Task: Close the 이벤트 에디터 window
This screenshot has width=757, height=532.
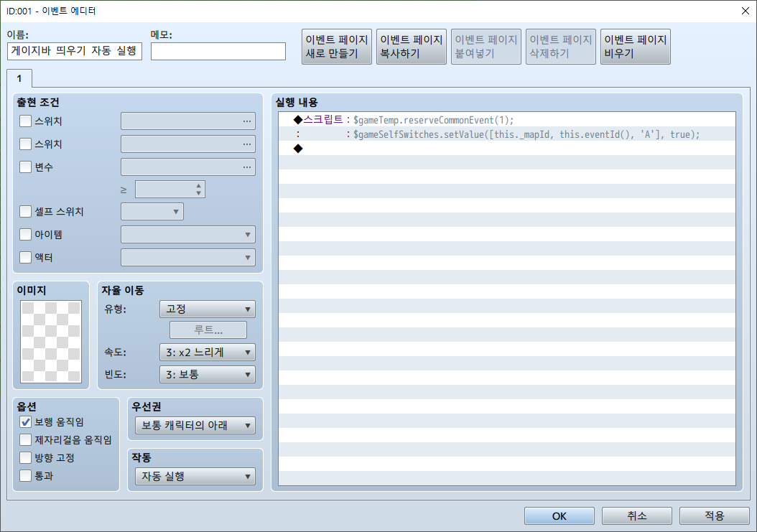Action: [x=745, y=11]
